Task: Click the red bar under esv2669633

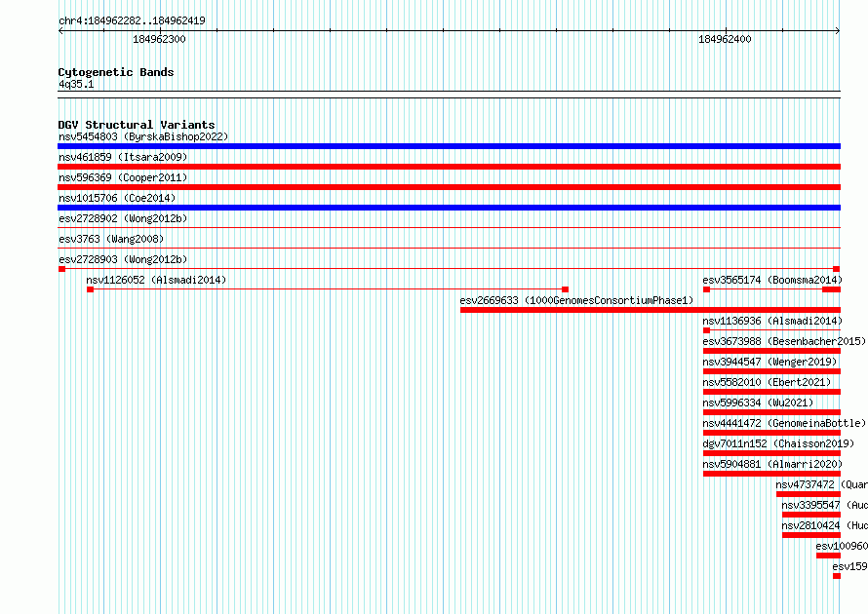Action: pyautogui.click(x=651, y=310)
